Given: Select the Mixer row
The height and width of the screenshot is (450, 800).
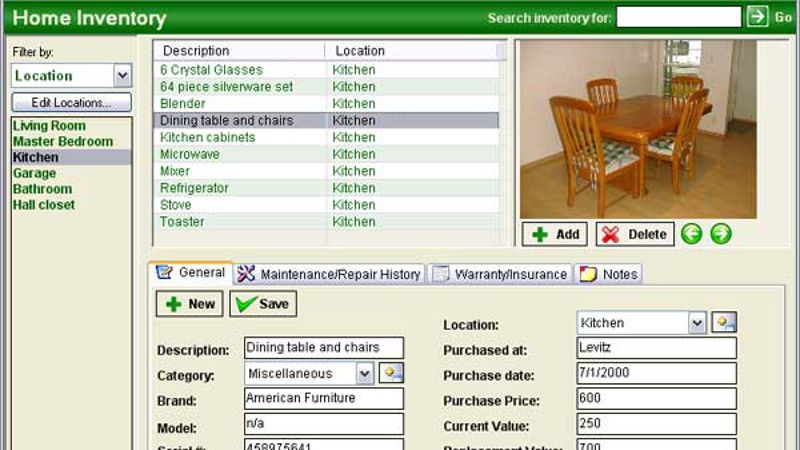Looking at the screenshot, I should [x=327, y=171].
